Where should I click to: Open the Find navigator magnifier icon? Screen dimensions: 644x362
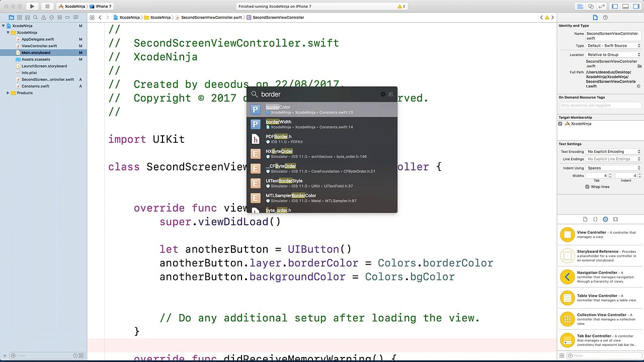click(35, 18)
